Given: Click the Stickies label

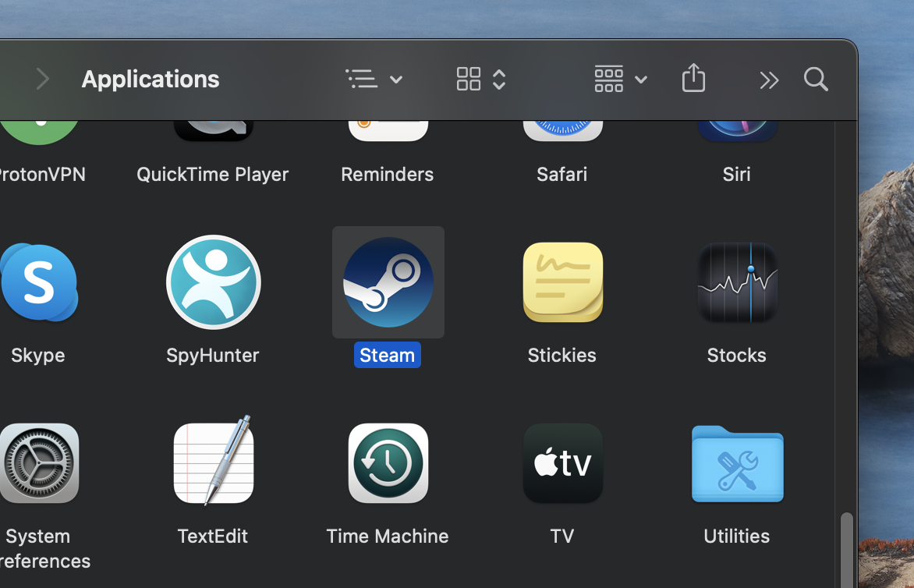Looking at the screenshot, I should tap(562, 355).
